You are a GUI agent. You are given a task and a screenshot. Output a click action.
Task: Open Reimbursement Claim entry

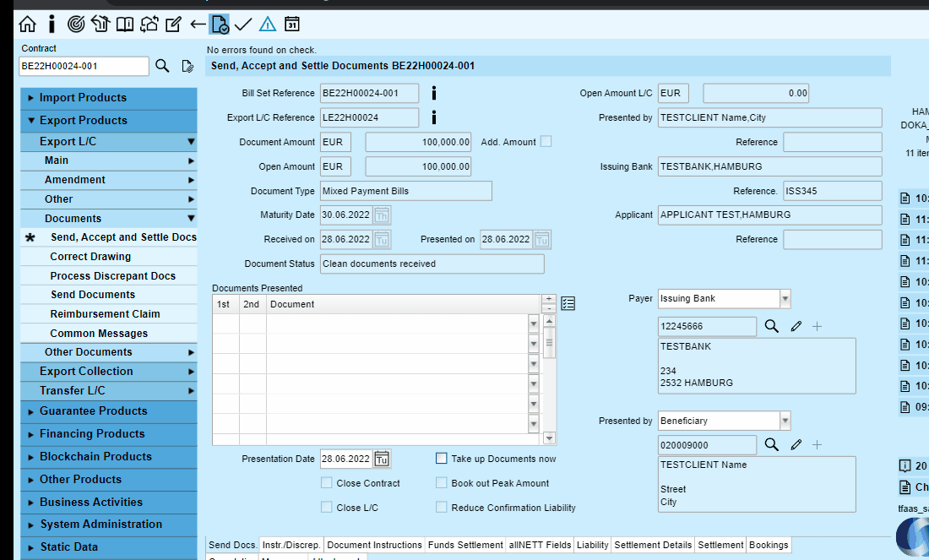tap(109, 314)
